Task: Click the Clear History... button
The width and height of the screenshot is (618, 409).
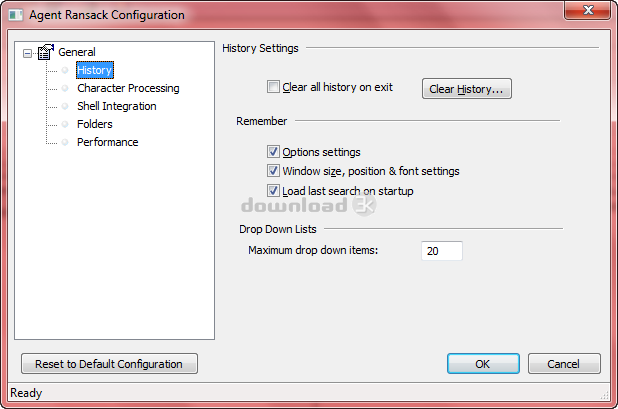Action: [467, 89]
